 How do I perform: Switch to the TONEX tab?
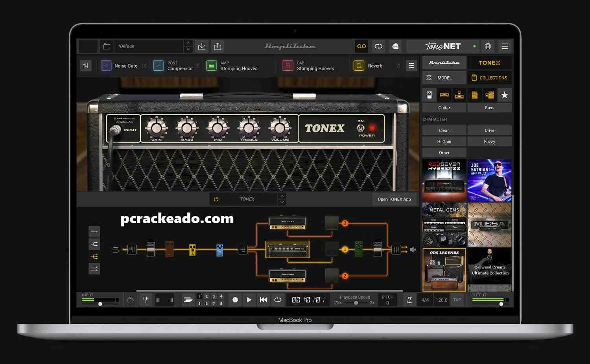point(489,63)
